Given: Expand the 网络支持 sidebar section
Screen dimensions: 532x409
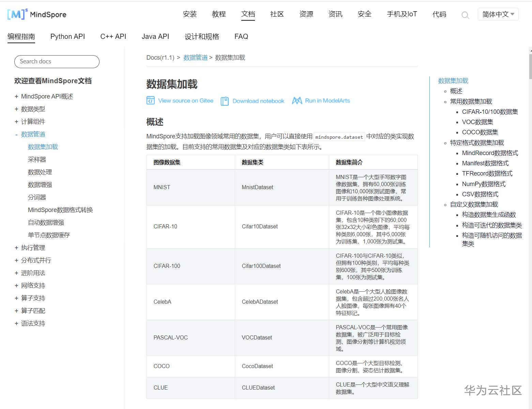Looking at the screenshot, I should 16,286.
